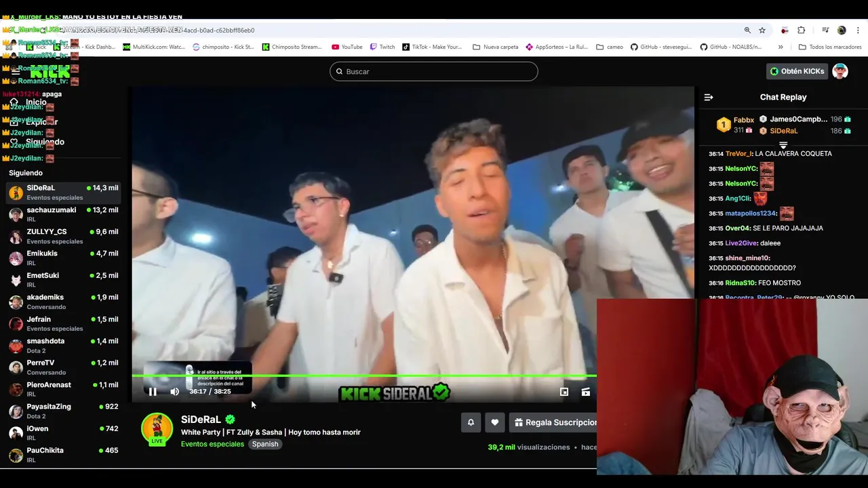The image size is (868, 488).
Task: Expand chat leaderboard chevron
Action: point(783,145)
